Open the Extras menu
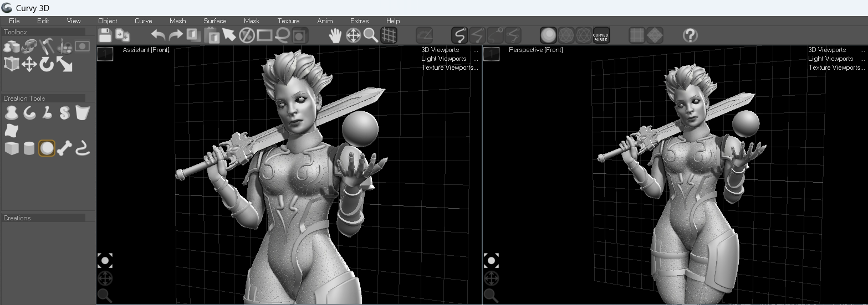The height and width of the screenshot is (305, 868). point(360,21)
